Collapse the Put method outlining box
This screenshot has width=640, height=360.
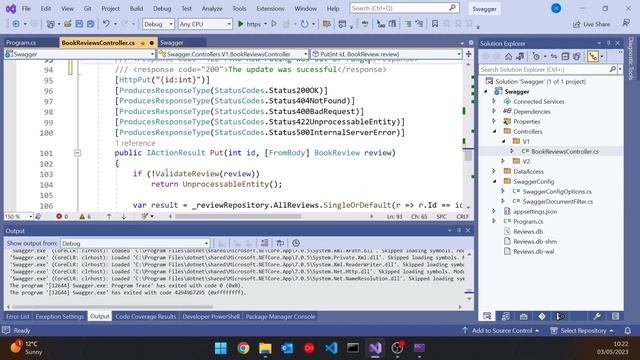click(x=77, y=153)
